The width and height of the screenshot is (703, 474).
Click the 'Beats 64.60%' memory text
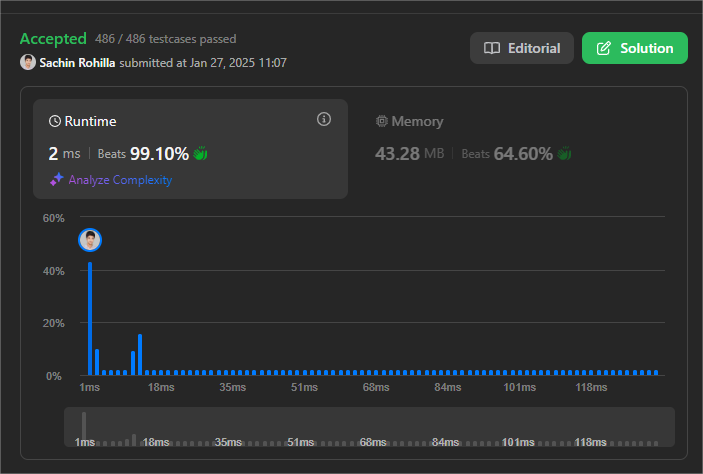click(507, 154)
